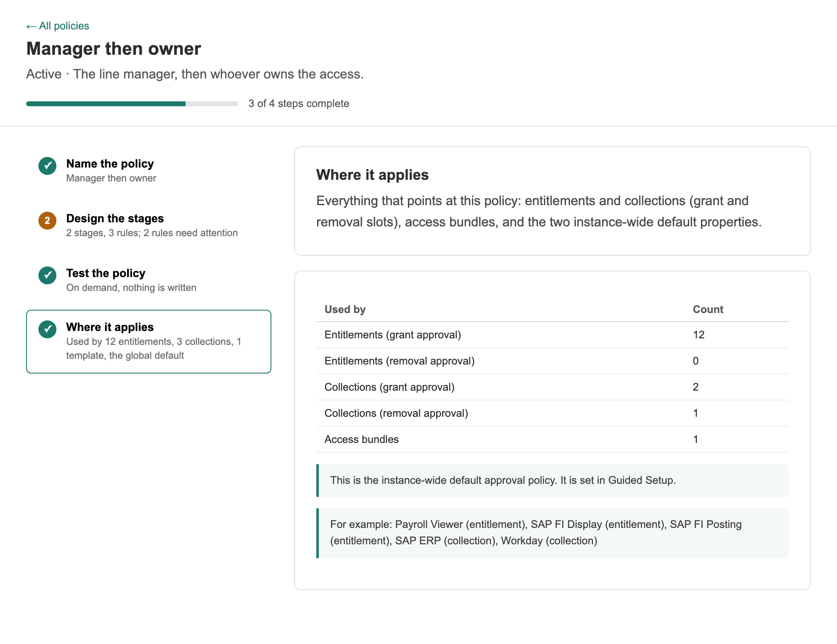This screenshot has height=644, width=837.
Task: Click the 'Everything that points at this policy' description
Action: [x=539, y=211]
